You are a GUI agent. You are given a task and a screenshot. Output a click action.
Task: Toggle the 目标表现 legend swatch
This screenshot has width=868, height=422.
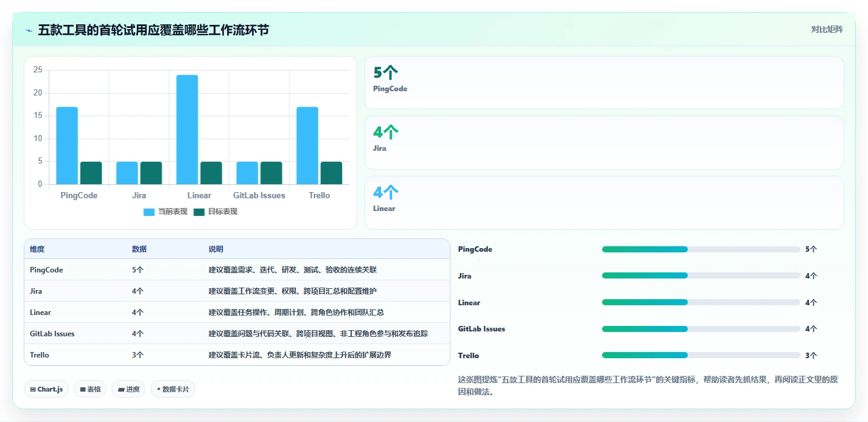coord(199,212)
